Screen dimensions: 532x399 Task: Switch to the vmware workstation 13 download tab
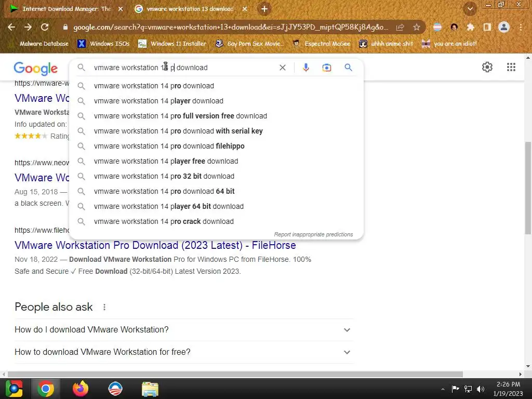(x=190, y=9)
